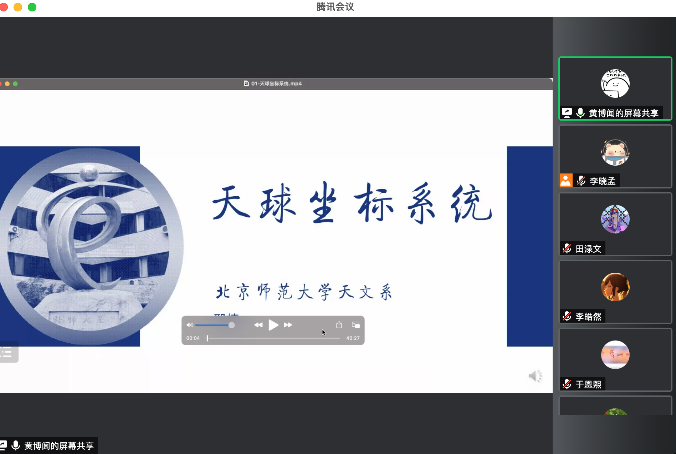This screenshot has width=676, height=454.
Task: Click the fast-forward button in player controls
Action: 289,325
